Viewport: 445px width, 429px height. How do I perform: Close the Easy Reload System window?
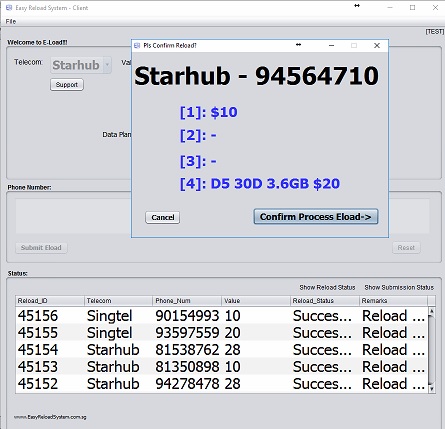[x=435, y=7]
